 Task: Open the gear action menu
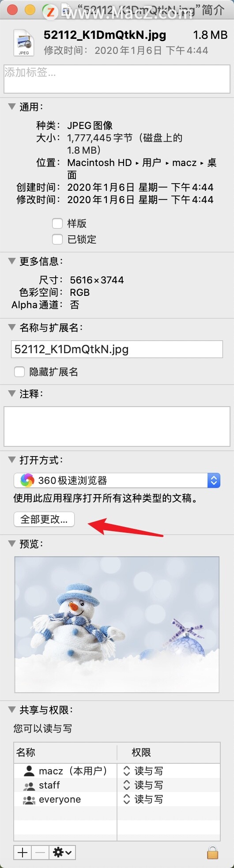(62, 852)
